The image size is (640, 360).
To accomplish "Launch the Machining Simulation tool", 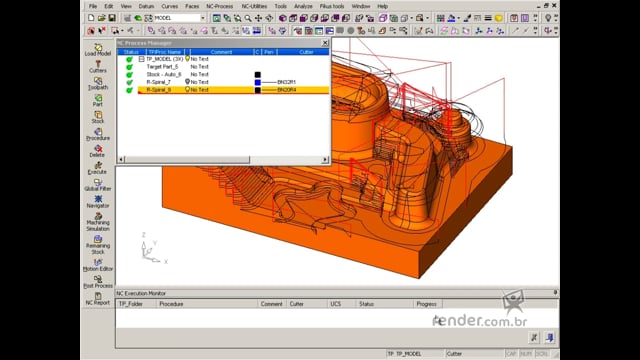I will coord(98,222).
